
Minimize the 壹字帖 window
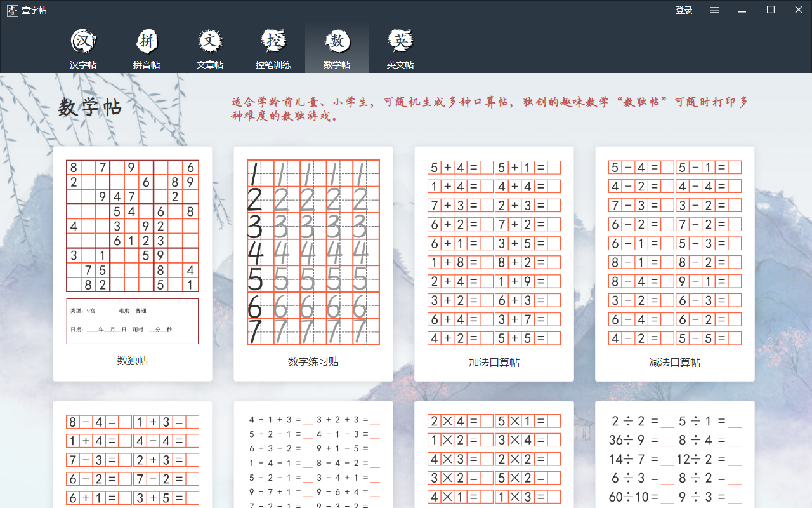point(742,10)
